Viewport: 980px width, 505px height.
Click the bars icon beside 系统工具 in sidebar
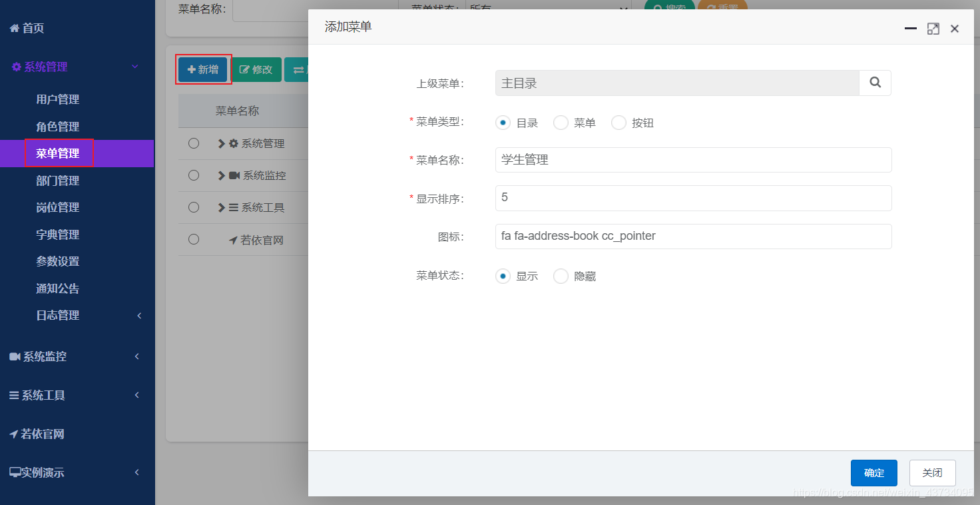click(x=14, y=395)
